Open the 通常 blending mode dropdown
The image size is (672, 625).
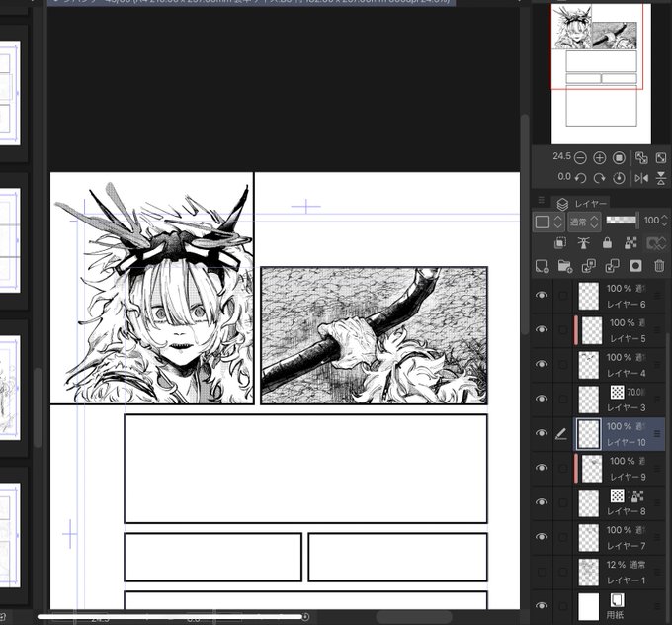[x=584, y=222]
